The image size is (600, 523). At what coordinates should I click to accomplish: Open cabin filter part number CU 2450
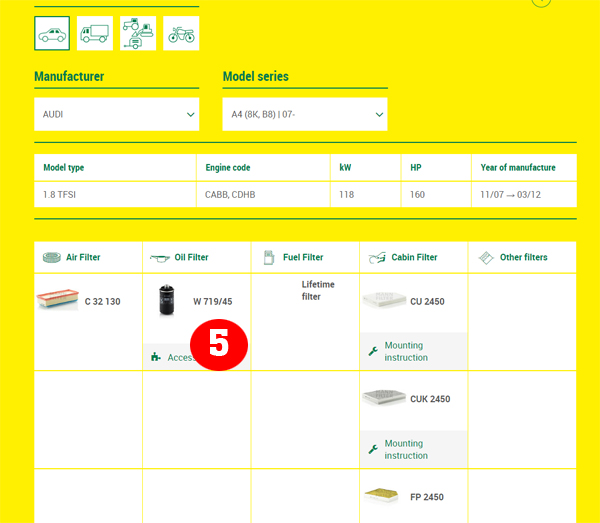click(x=427, y=301)
